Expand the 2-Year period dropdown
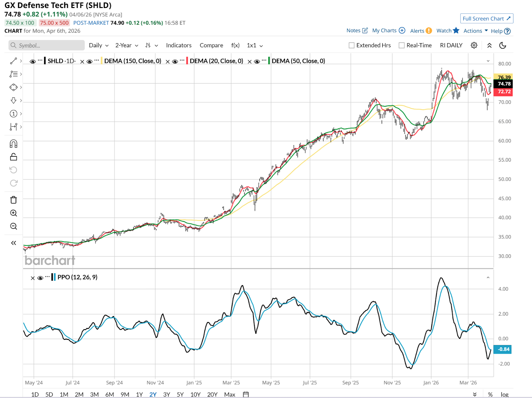Screen dimensions: 532x398 point(127,45)
